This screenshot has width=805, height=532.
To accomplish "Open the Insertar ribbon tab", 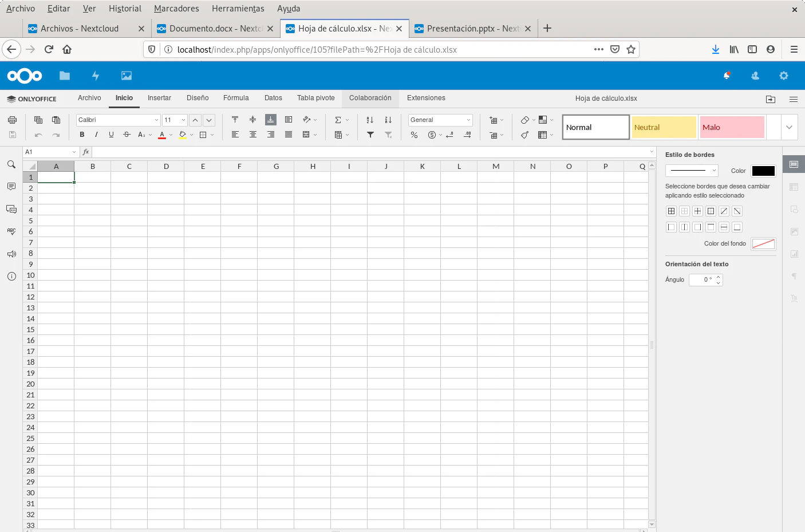I will tap(159, 98).
